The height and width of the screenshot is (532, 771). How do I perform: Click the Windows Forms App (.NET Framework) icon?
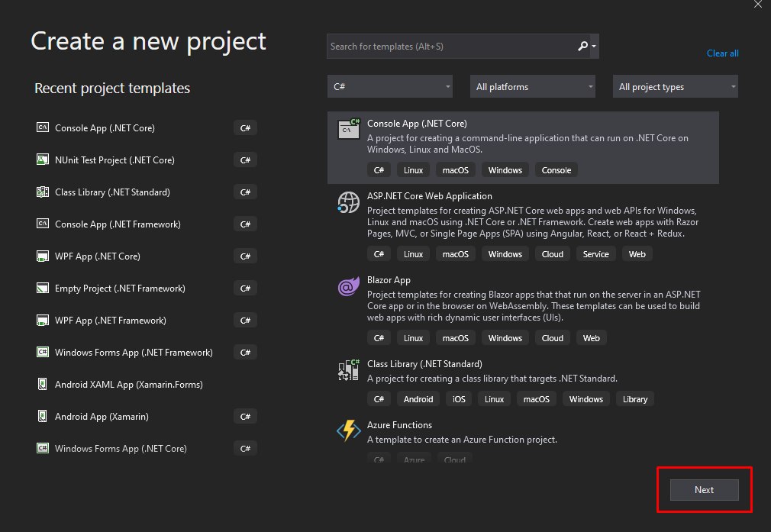click(43, 352)
